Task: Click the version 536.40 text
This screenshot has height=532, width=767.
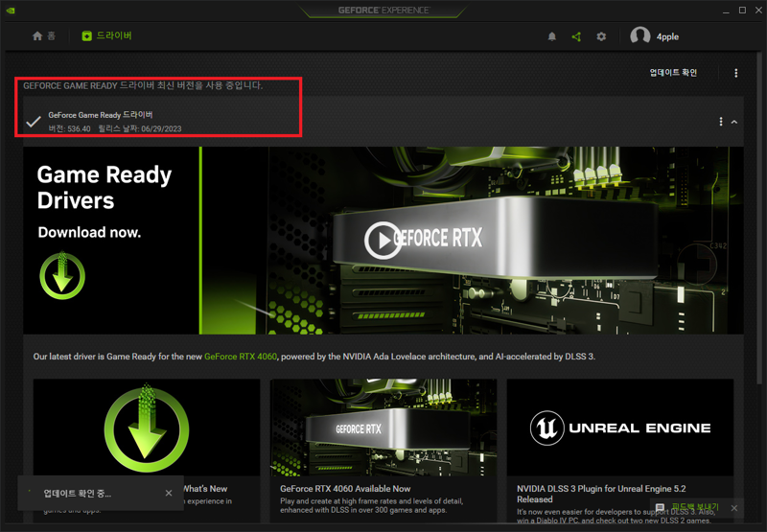Action: (69, 128)
